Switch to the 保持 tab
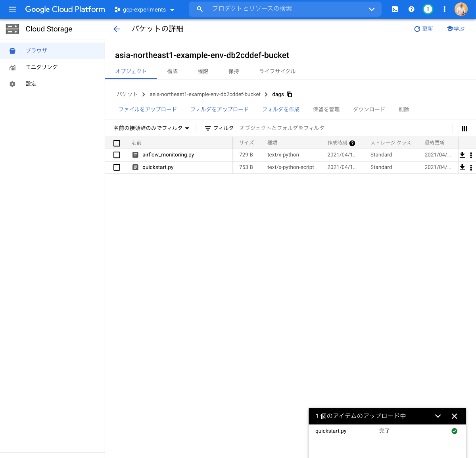The width and height of the screenshot is (476, 458). click(234, 71)
